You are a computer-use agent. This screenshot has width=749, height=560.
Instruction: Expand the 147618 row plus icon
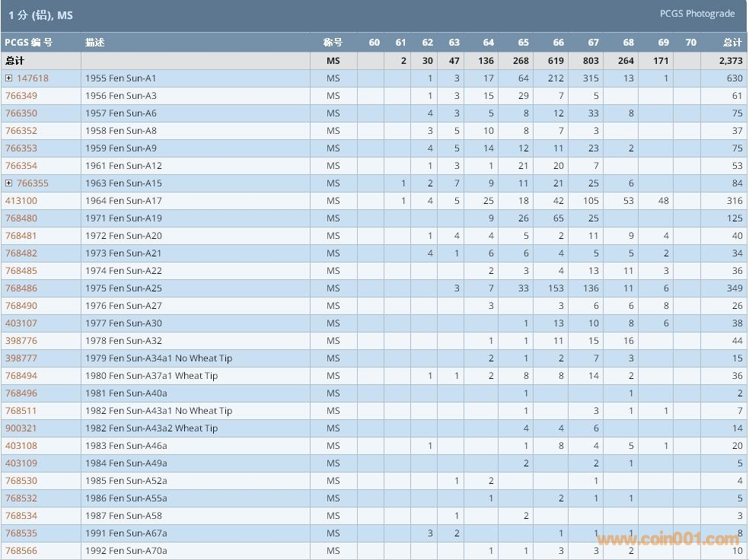[9, 78]
